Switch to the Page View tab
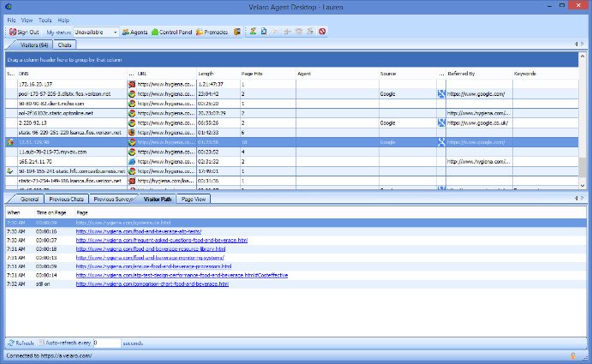This screenshot has width=592, height=364. [194, 199]
